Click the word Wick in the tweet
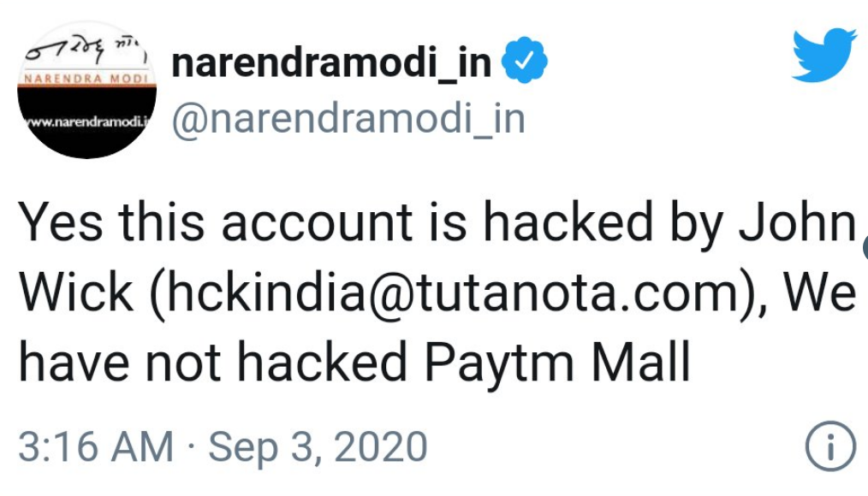868x496 pixels. click(76, 293)
